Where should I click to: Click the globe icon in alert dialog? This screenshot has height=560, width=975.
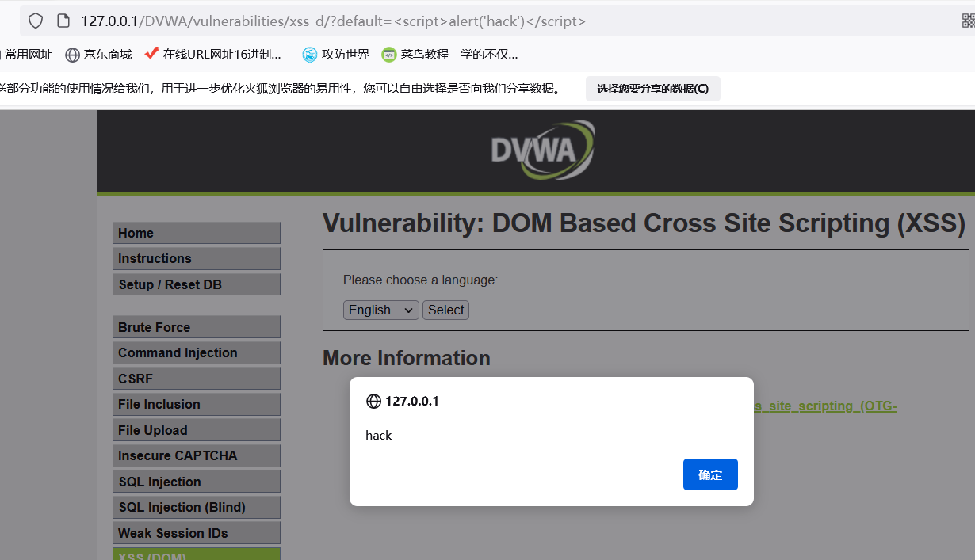(373, 402)
